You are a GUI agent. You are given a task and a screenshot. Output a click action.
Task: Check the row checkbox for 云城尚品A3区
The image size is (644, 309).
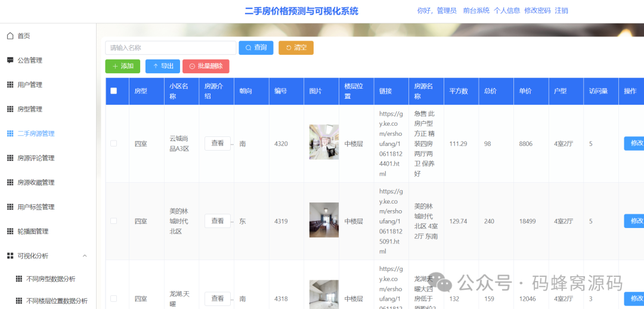pyautogui.click(x=114, y=143)
